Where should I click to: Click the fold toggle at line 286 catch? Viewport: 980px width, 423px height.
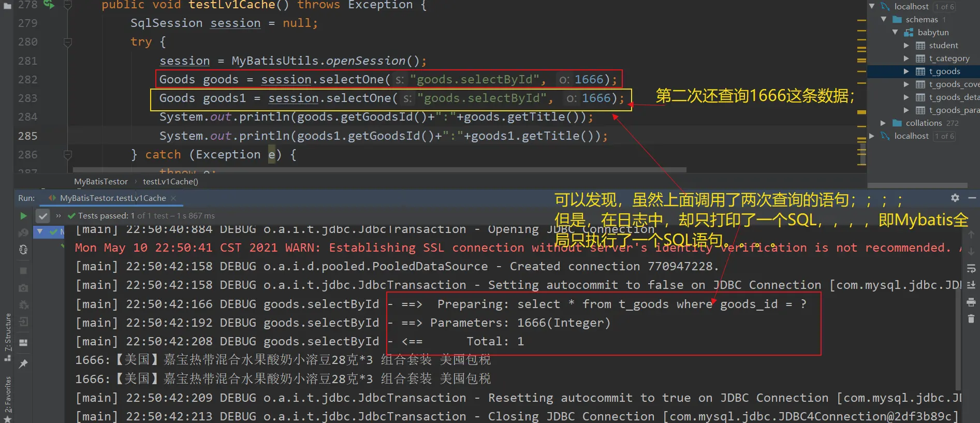[67, 154]
